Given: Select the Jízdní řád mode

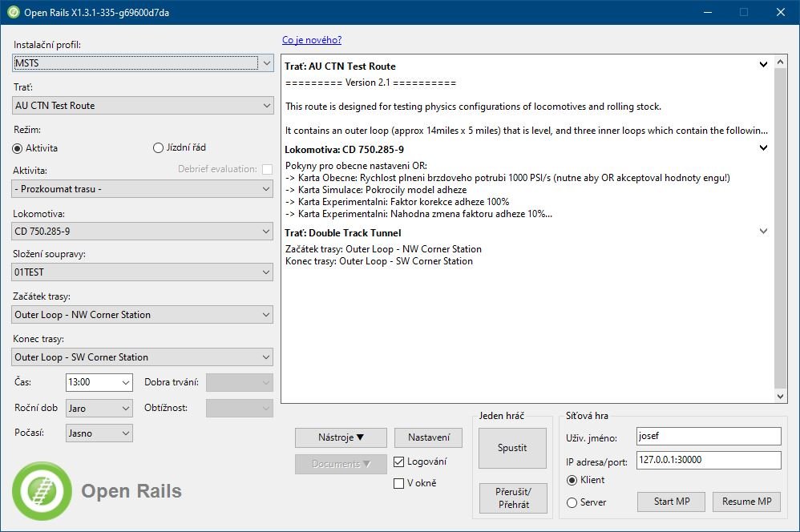Looking at the screenshot, I should (x=158, y=148).
